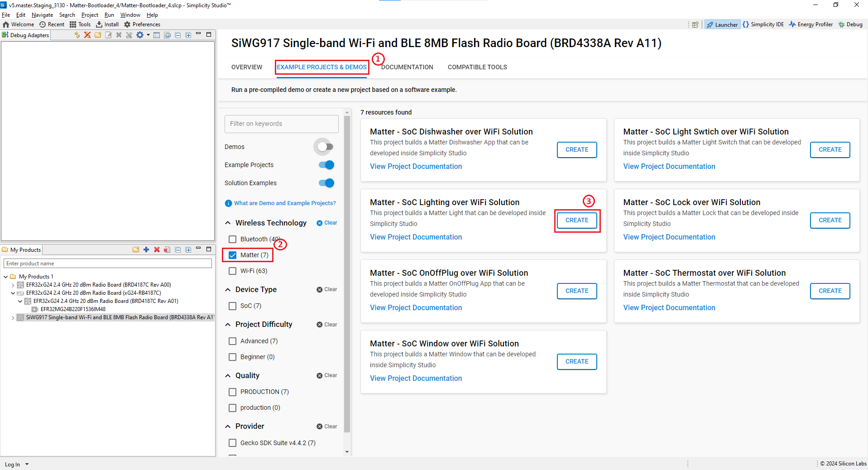
Task: Click the table view icon in Debug Adapters
Action: tap(157, 35)
